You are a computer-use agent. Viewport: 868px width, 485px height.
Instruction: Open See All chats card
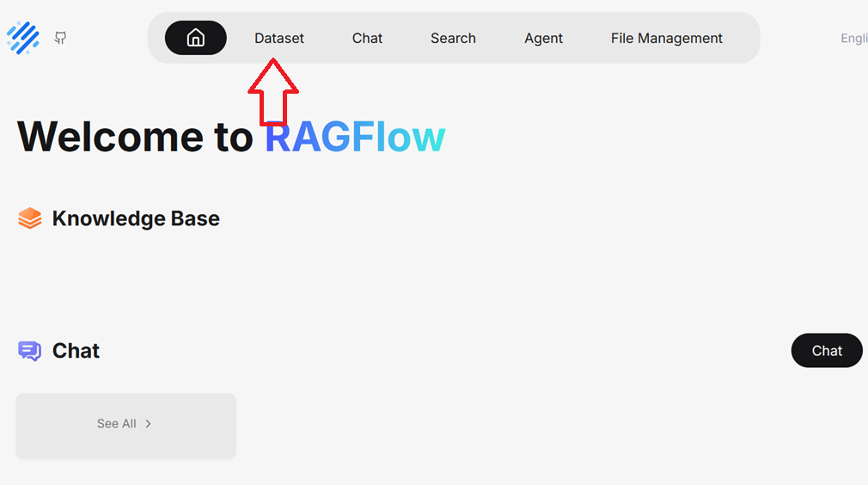(125, 426)
